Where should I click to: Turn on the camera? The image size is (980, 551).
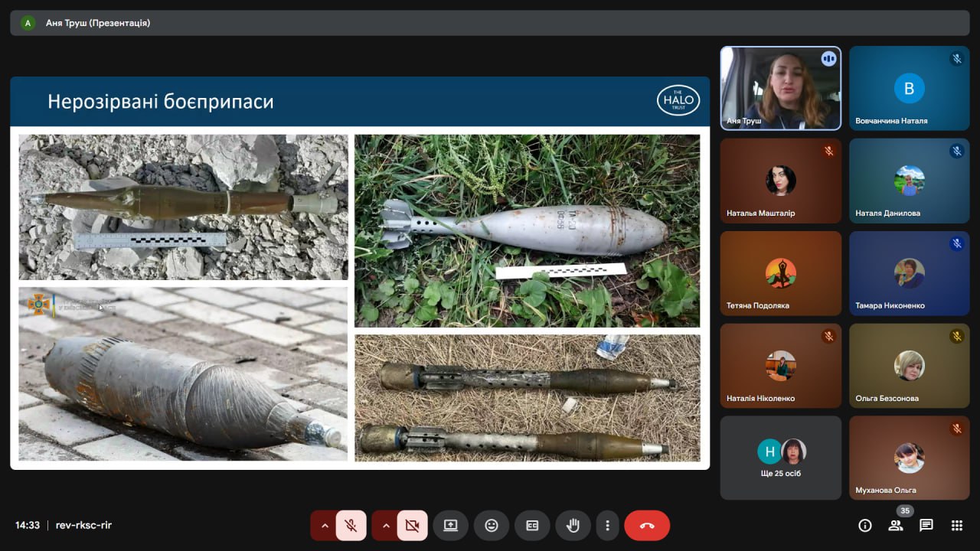(x=412, y=526)
